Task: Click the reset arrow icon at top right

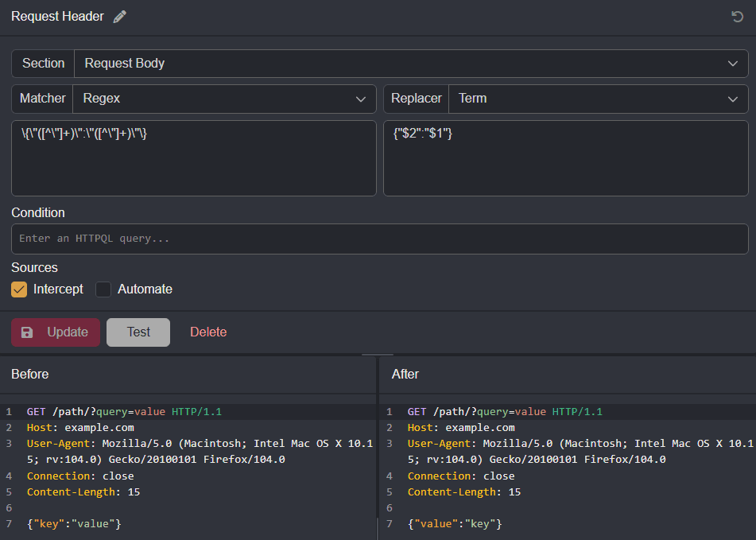Action: click(x=738, y=17)
